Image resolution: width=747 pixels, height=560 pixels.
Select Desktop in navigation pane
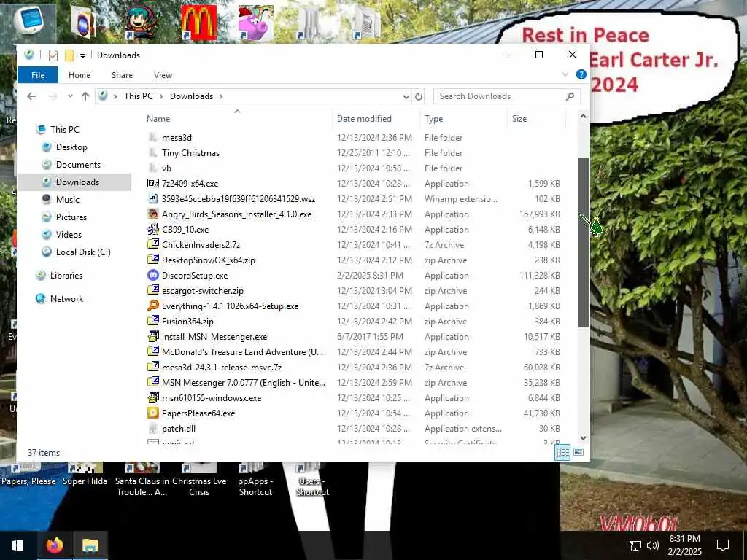(71, 147)
